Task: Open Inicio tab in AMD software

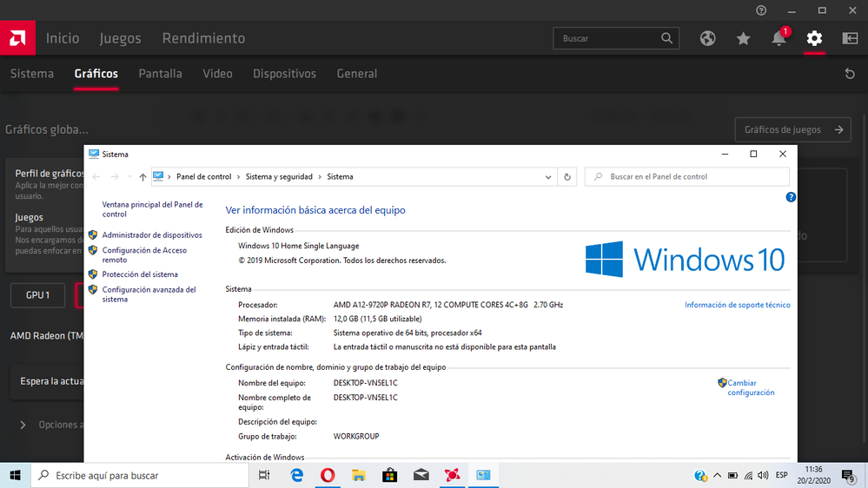Action: (63, 38)
